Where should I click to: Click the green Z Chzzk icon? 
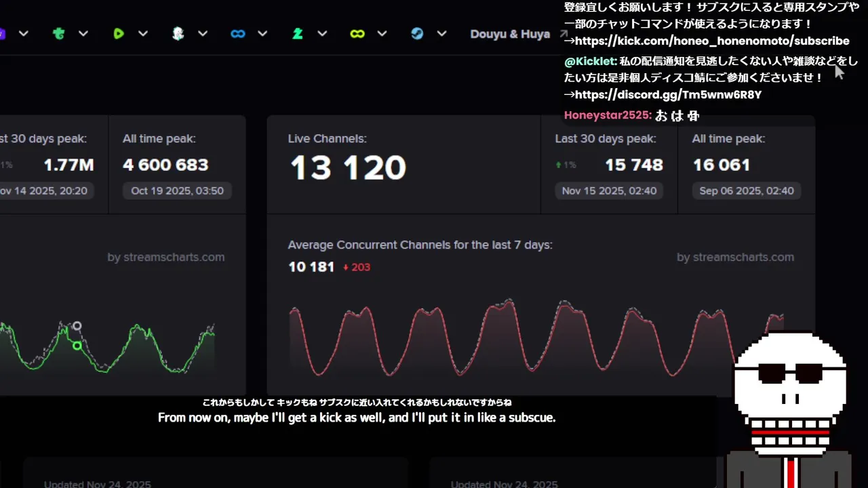298,34
